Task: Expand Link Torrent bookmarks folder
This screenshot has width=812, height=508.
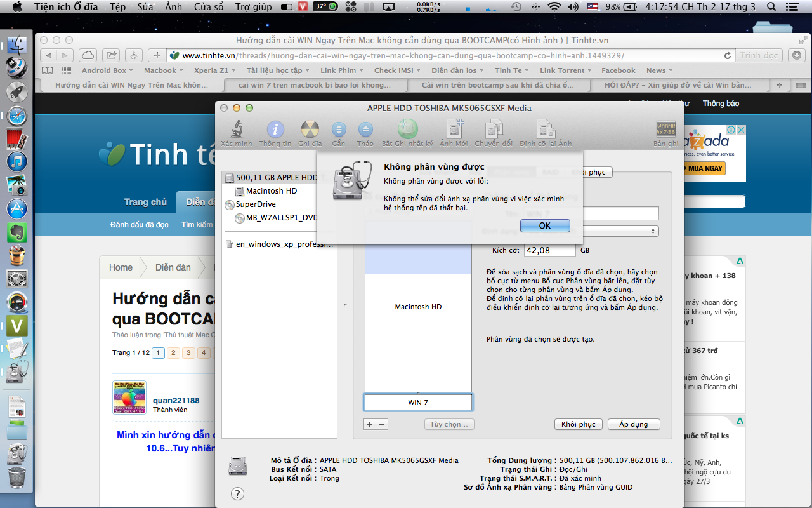Action: pyautogui.click(x=566, y=70)
